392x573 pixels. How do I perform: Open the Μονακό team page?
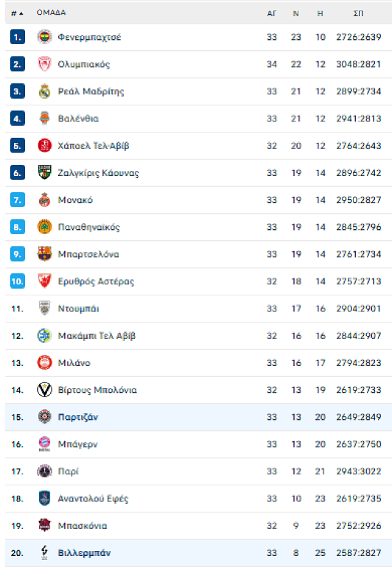click(75, 200)
